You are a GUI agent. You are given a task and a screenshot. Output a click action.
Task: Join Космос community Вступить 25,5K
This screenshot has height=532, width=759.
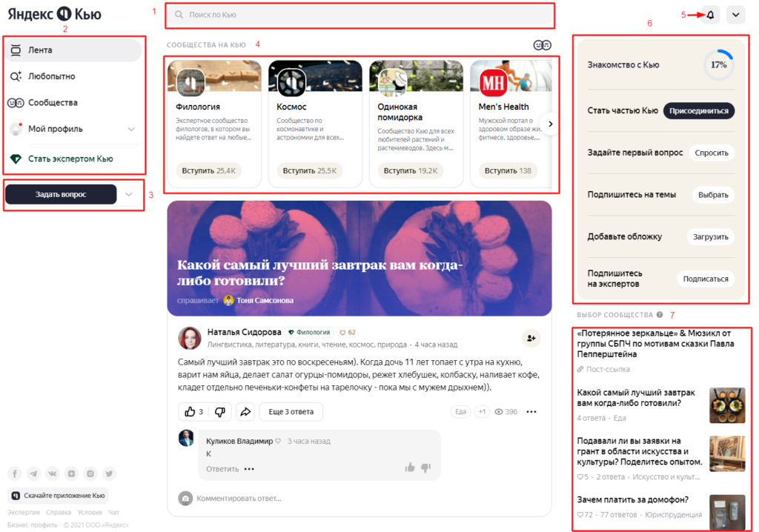click(309, 171)
